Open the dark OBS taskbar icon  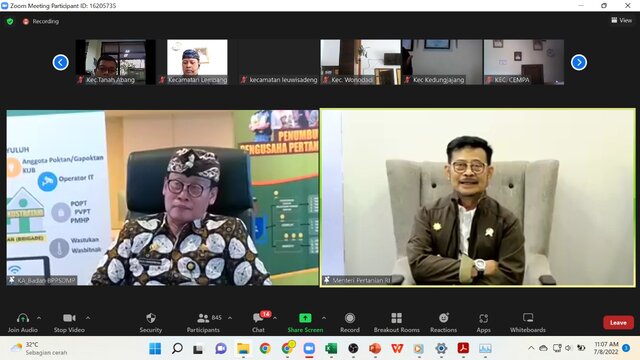point(353,349)
